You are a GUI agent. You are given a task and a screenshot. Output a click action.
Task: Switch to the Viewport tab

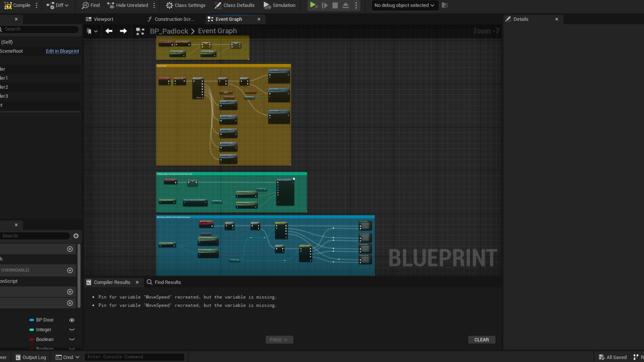pos(100,19)
